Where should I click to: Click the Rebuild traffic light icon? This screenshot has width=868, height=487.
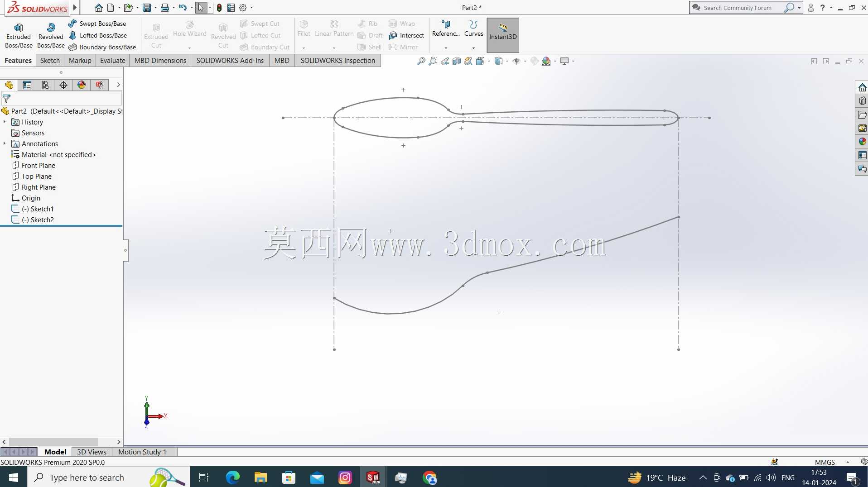219,8
